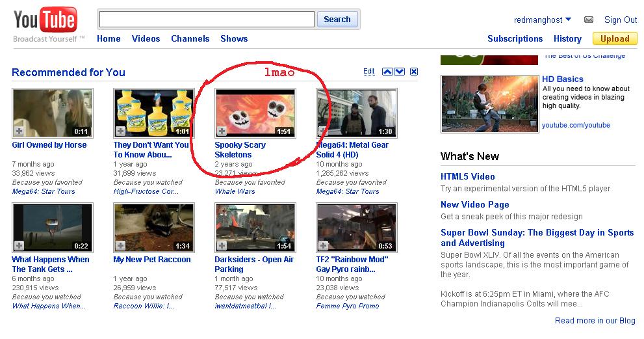644x339 pixels.
Task: Open Spooky Scary Skeletons title link
Action: tap(240, 150)
